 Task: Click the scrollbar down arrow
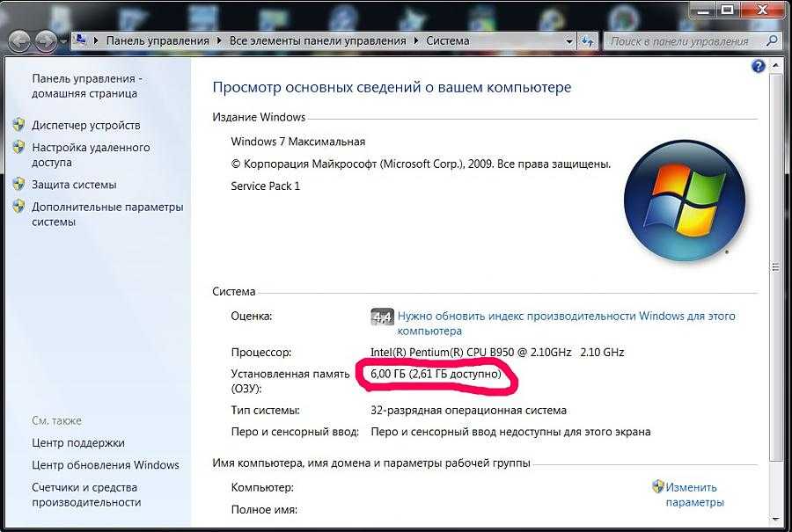click(775, 519)
